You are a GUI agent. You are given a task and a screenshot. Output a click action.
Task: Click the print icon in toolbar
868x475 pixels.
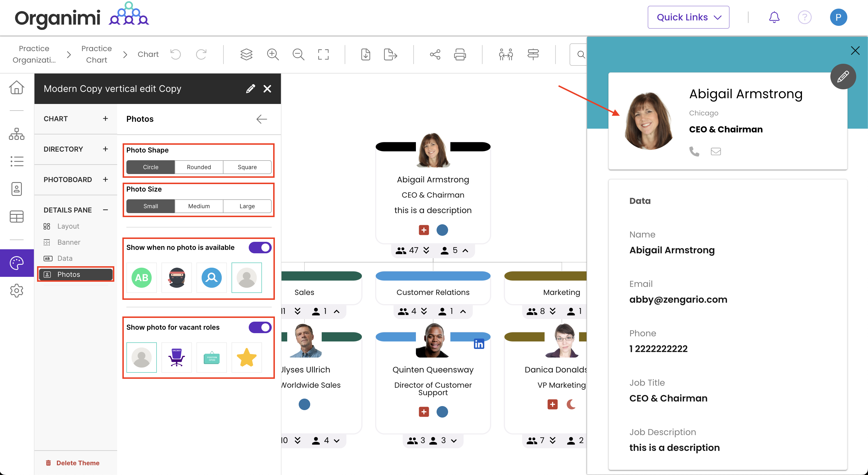(x=460, y=54)
